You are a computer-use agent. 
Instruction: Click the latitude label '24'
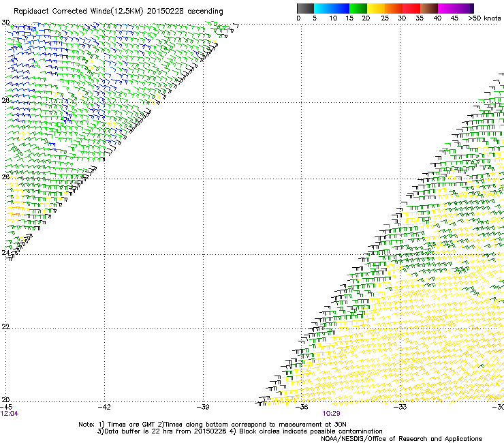tap(5, 253)
